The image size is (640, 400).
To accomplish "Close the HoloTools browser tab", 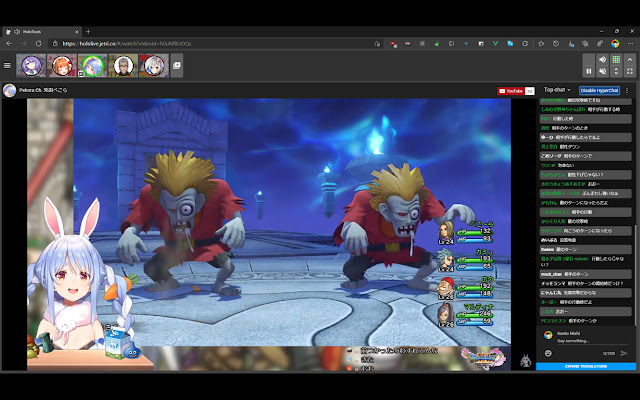I will click(x=76, y=31).
